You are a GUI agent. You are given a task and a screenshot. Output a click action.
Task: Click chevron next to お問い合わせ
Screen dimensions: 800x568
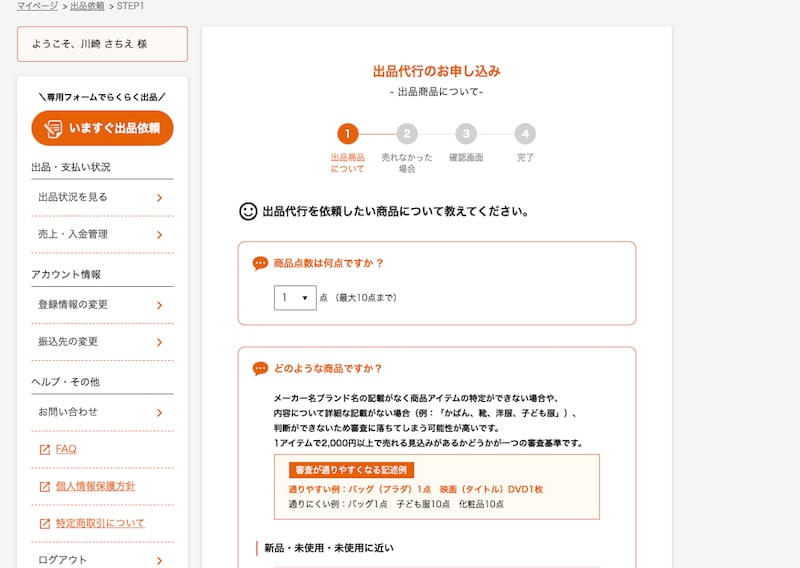click(x=160, y=413)
